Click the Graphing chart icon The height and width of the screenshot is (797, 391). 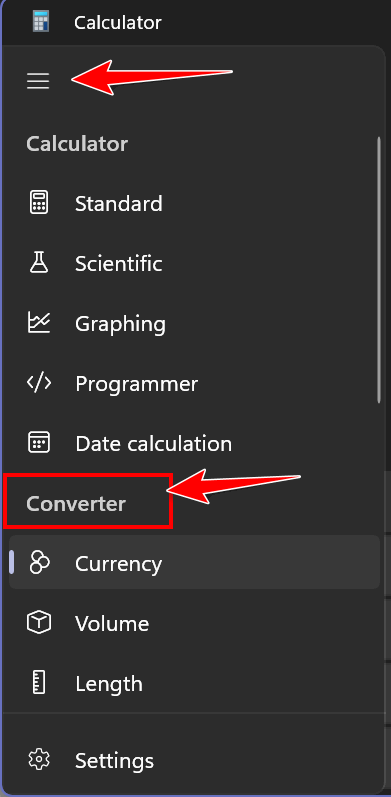[x=39, y=323]
